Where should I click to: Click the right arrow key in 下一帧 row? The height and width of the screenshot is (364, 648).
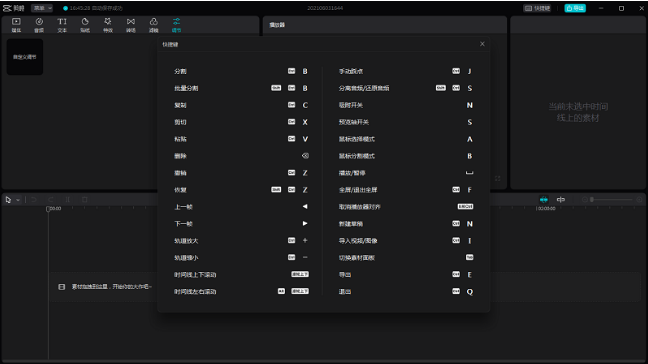coord(305,224)
